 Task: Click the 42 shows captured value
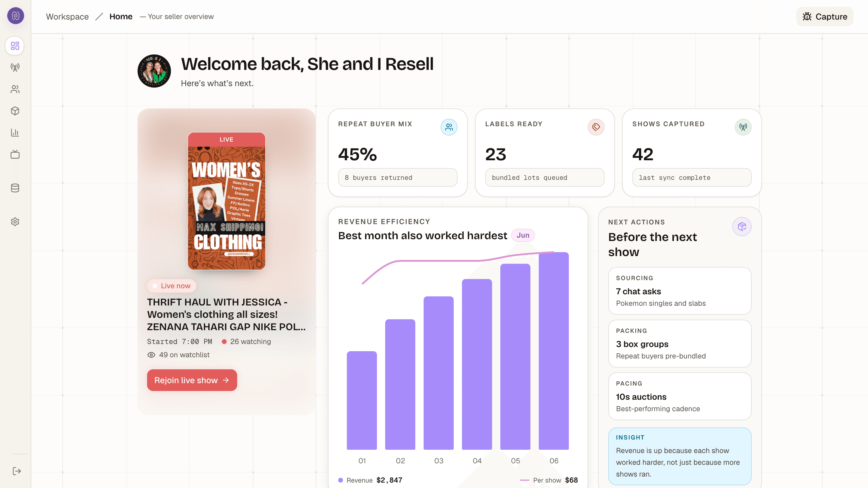(643, 154)
